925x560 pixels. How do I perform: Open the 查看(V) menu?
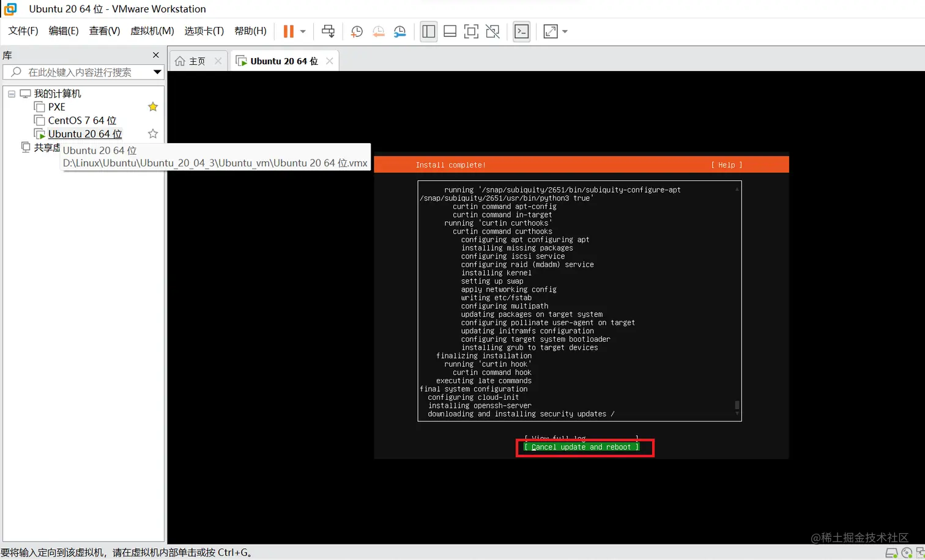(x=105, y=31)
